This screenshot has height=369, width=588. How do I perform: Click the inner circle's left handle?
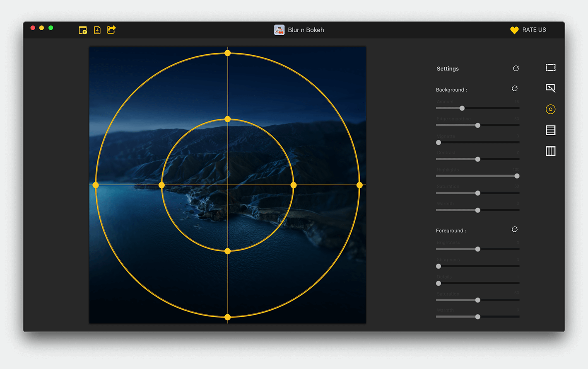click(162, 185)
